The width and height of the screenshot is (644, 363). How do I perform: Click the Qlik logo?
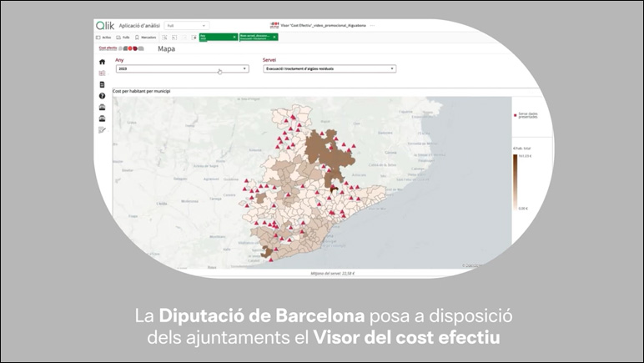105,26
